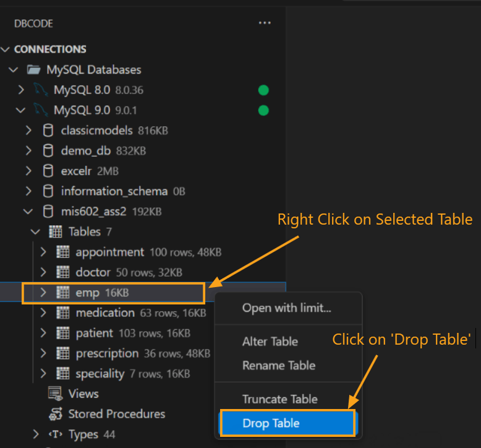The height and width of the screenshot is (448, 481).
Task: Select the 'excelr' database label
Action: [x=76, y=171]
